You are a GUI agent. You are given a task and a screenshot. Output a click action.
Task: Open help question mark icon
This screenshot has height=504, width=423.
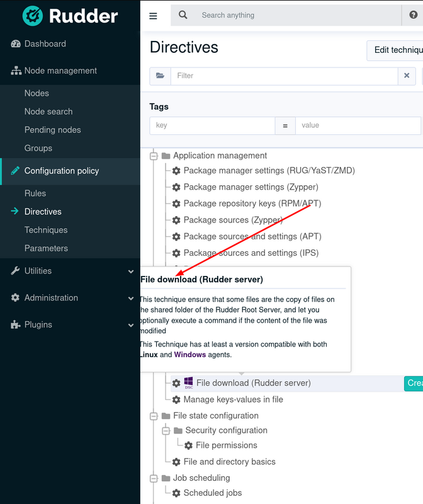(x=414, y=14)
